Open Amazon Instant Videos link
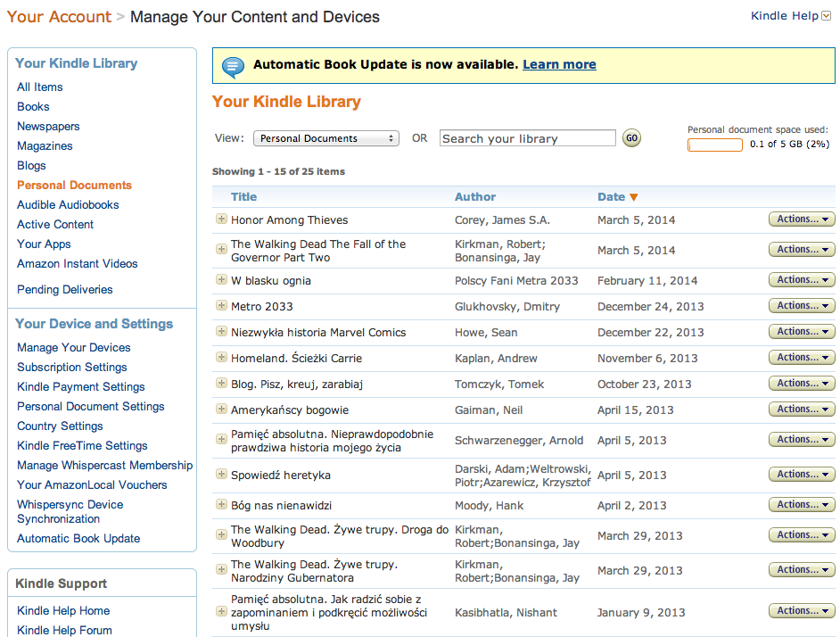 point(78,264)
